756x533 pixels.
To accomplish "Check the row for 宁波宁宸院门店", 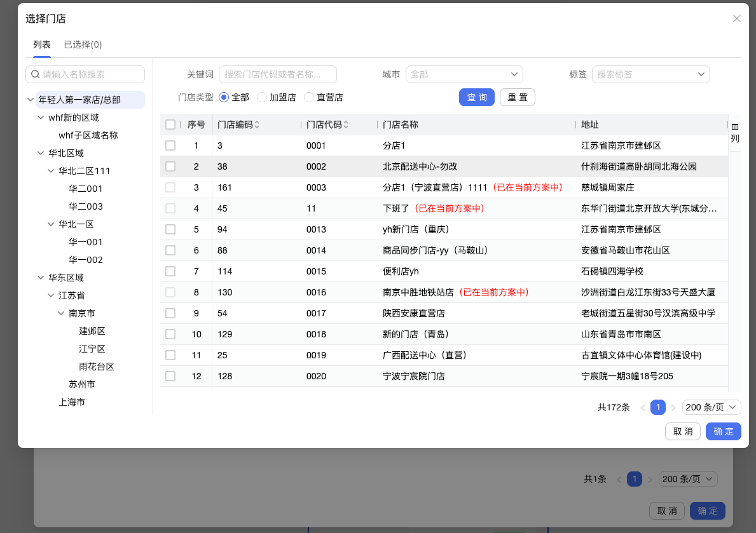I will [170, 376].
